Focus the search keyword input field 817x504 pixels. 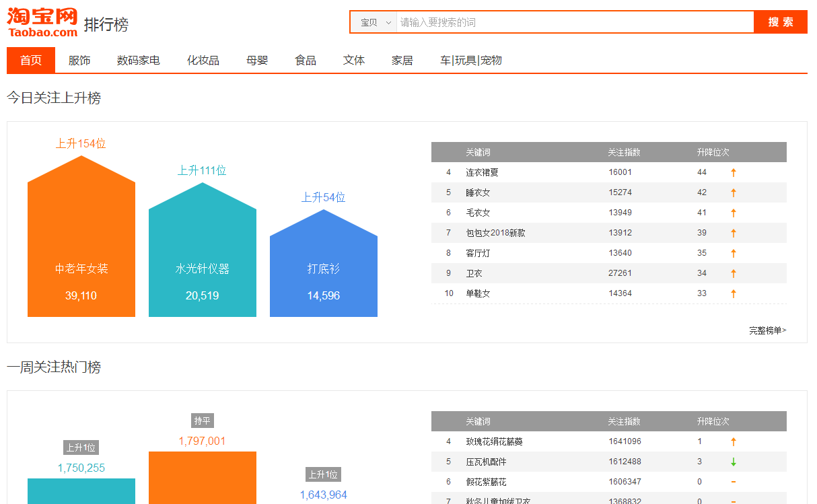tap(575, 22)
